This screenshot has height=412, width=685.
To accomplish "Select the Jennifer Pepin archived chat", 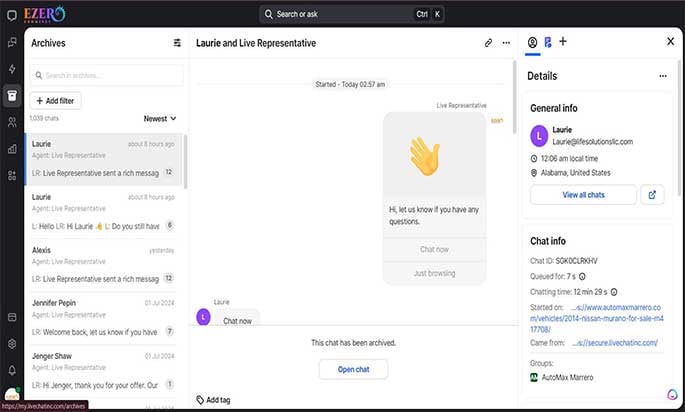I will (x=104, y=318).
